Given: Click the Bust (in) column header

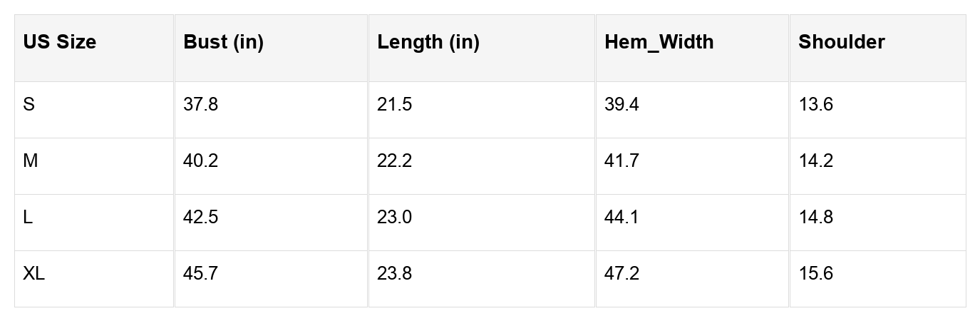Looking at the screenshot, I should pos(223,42).
